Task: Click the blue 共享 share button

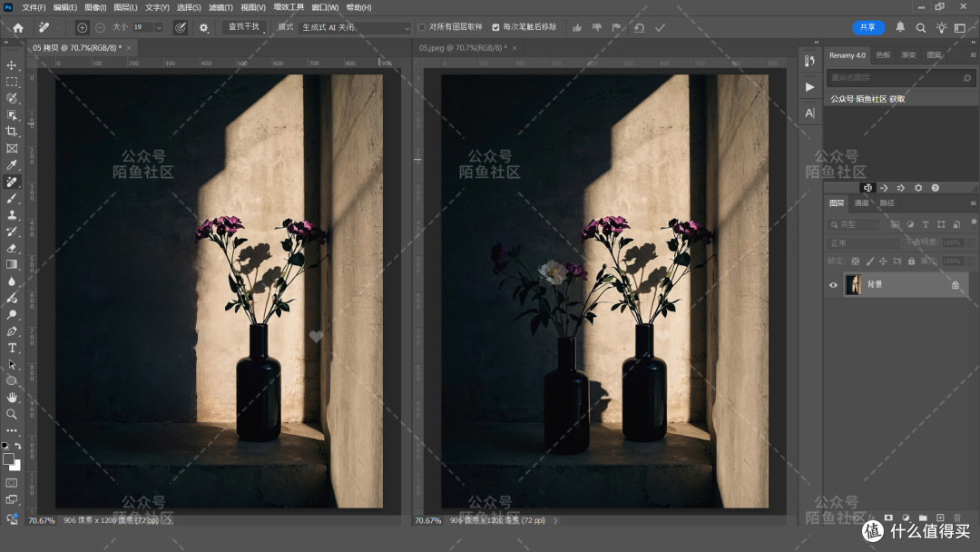Action: point(868,27)
